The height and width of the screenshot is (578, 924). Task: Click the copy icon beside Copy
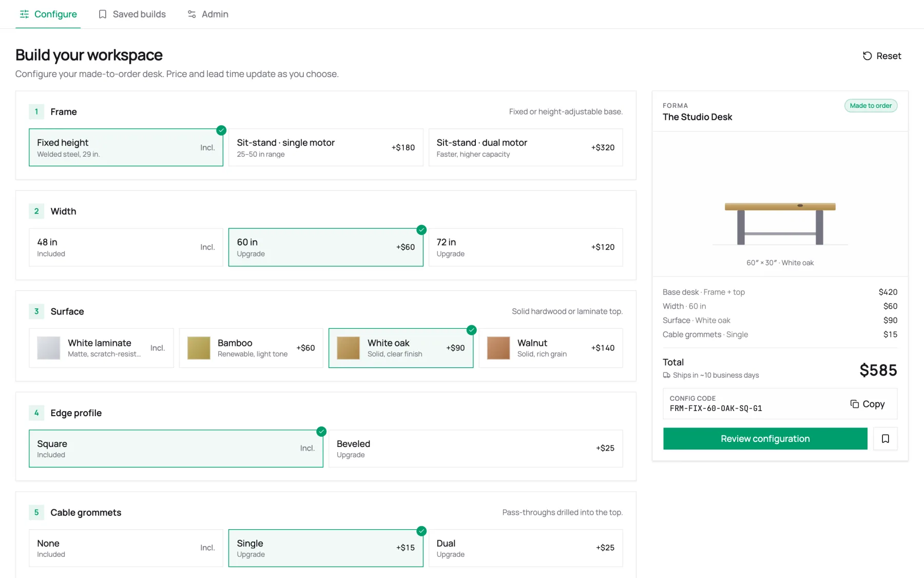coord(855,404)
